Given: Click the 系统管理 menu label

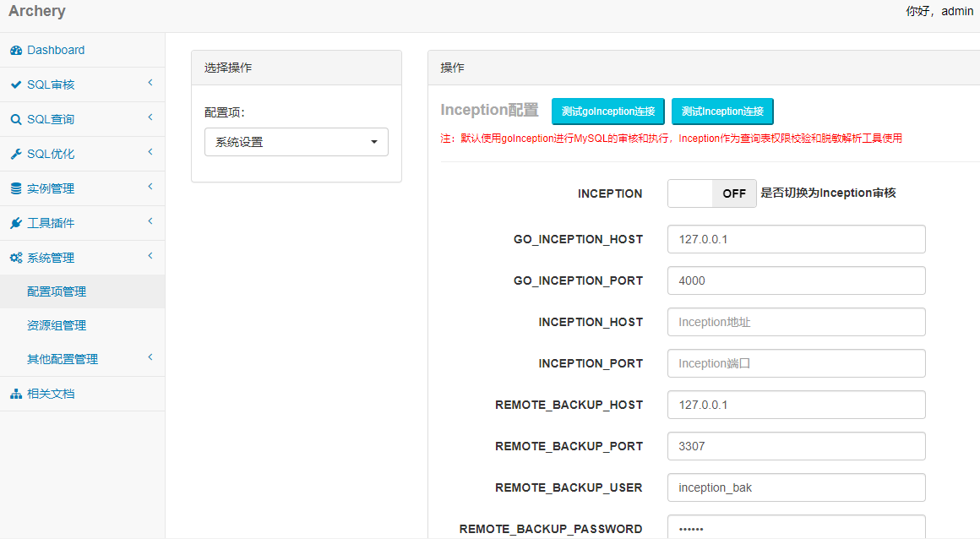Looking at the screenshot, I should [51, 258].
